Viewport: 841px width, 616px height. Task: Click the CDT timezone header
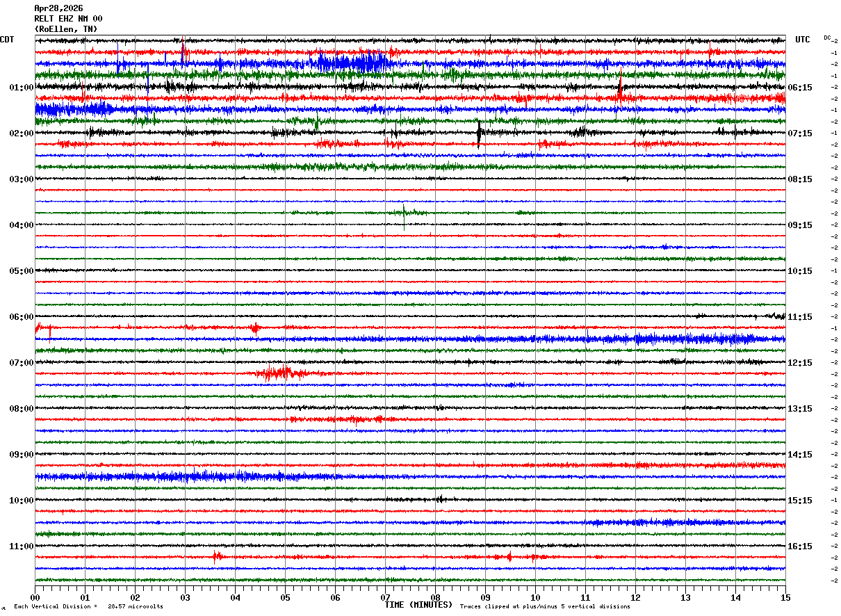(x=7, y=40)
